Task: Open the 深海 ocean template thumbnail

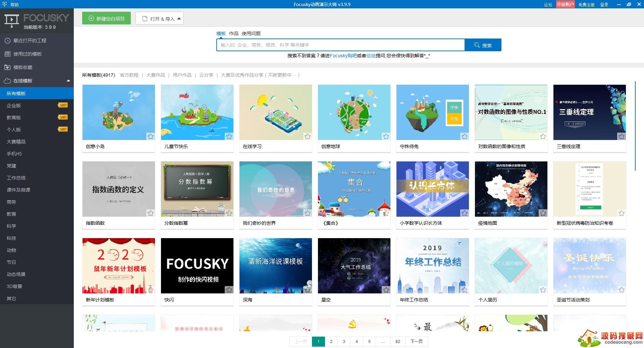Action: click(276, 266)
